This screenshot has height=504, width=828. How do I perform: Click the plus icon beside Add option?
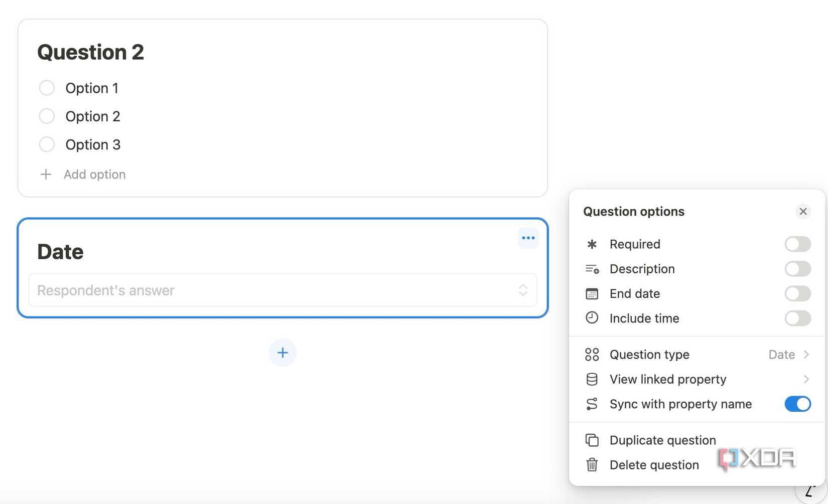pos(46,175)
